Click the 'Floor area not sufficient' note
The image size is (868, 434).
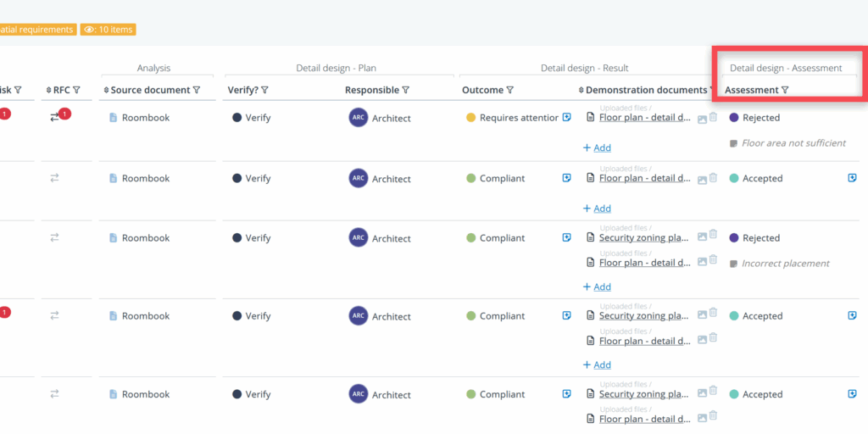pyautogui.click(x=793, y=143)
